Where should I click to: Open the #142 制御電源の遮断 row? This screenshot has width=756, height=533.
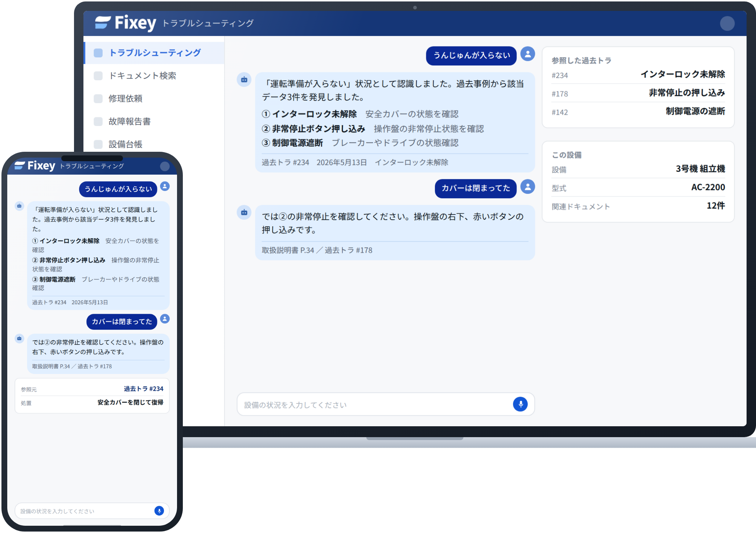point(638,112)
